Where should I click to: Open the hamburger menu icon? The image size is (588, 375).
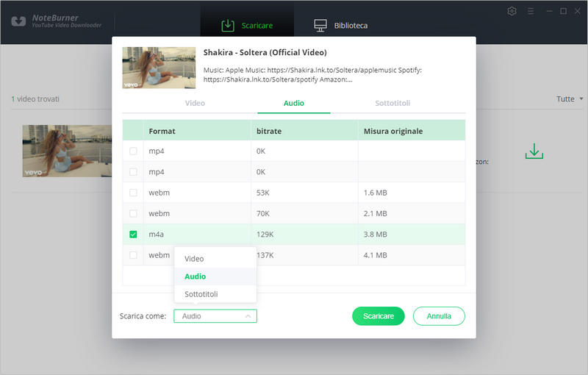click(531, 11)
